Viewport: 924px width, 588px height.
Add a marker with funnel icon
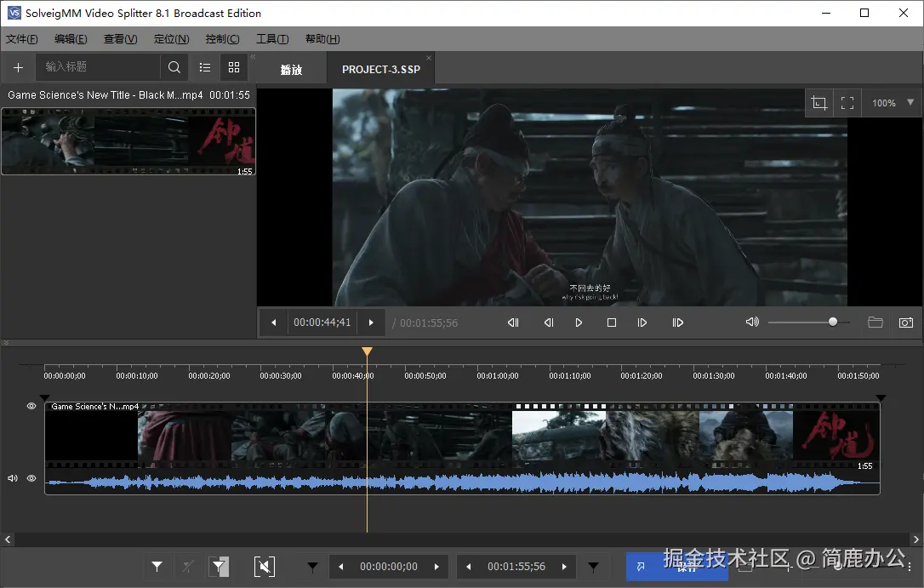coord(157,567)
